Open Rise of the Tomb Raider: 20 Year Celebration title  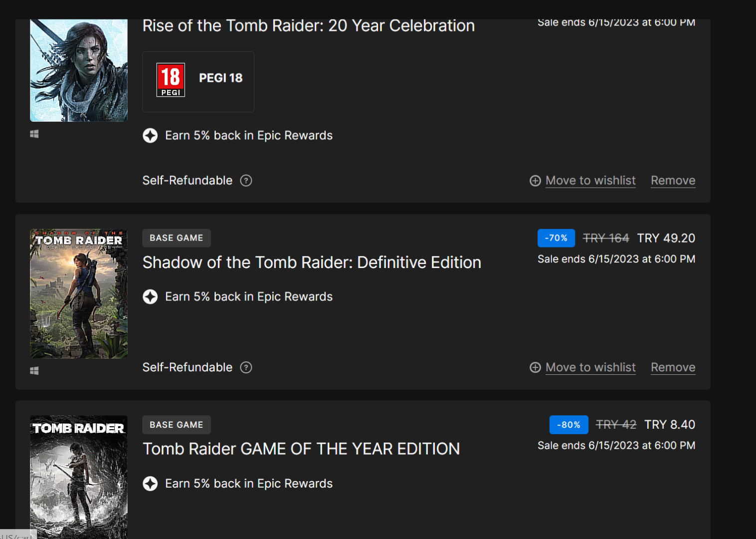click(x=308, y=26)
